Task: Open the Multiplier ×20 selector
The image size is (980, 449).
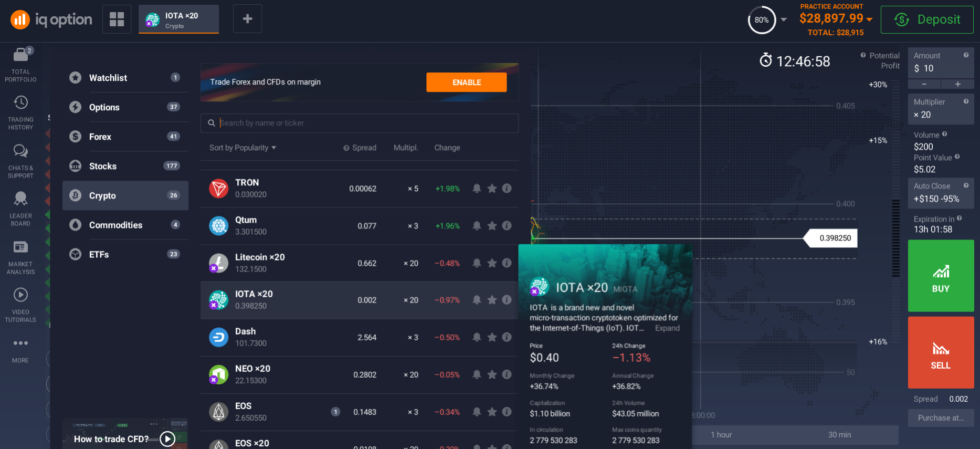Action: click(x=941, y=109)
